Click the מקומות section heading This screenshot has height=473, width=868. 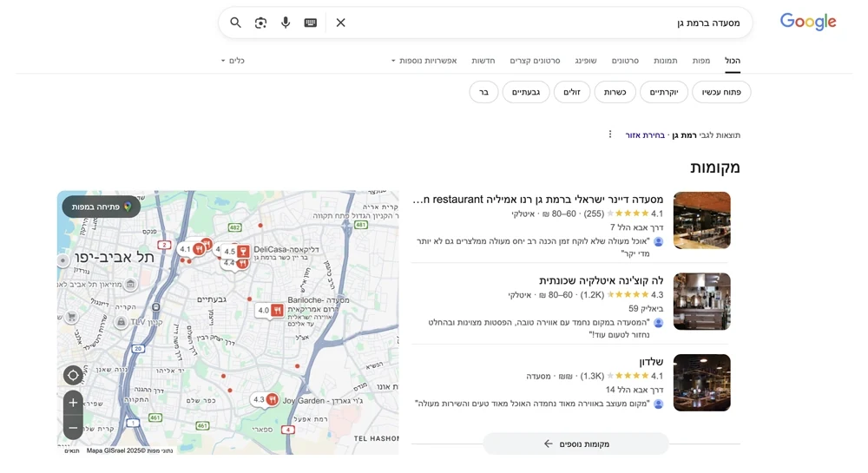714,168
